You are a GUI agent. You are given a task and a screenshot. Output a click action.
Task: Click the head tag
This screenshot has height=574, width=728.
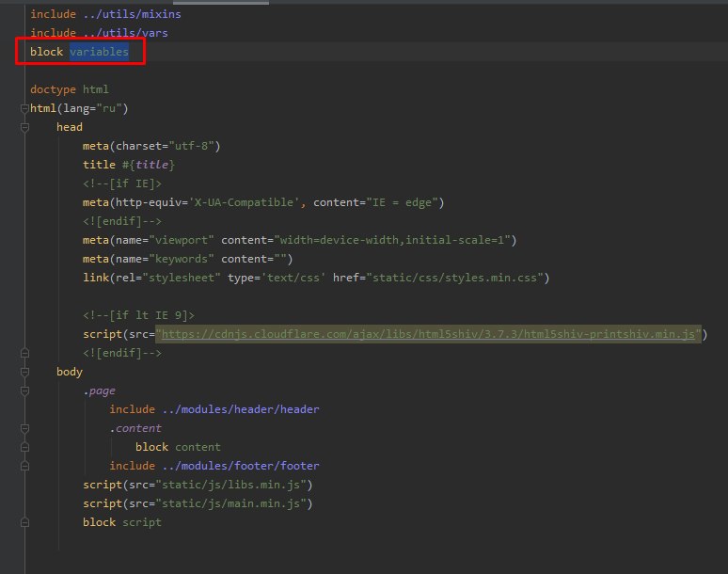coord(70,127)
